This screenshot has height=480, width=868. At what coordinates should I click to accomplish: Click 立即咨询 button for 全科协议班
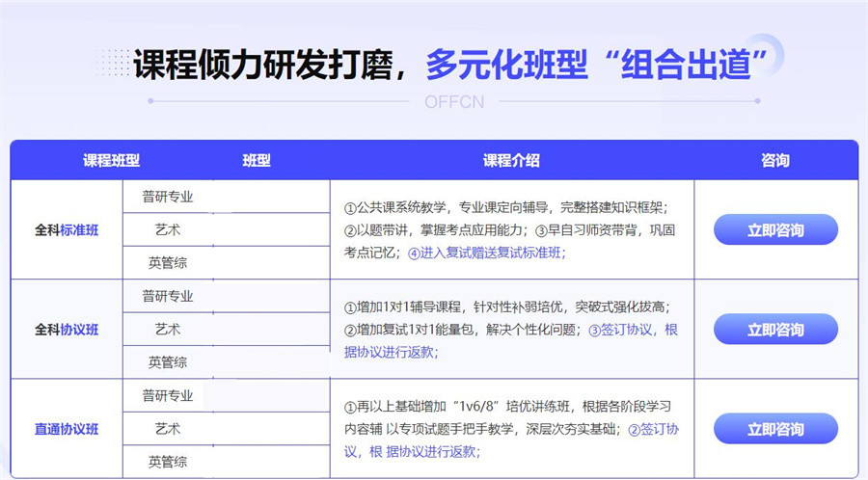coord(775,329)
